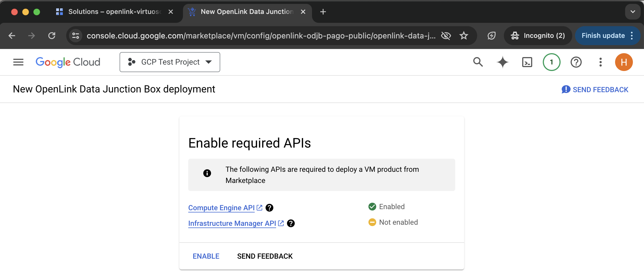Click help icon beside Compute Engine API
The image size is (644, 279).
click(269, 208)
